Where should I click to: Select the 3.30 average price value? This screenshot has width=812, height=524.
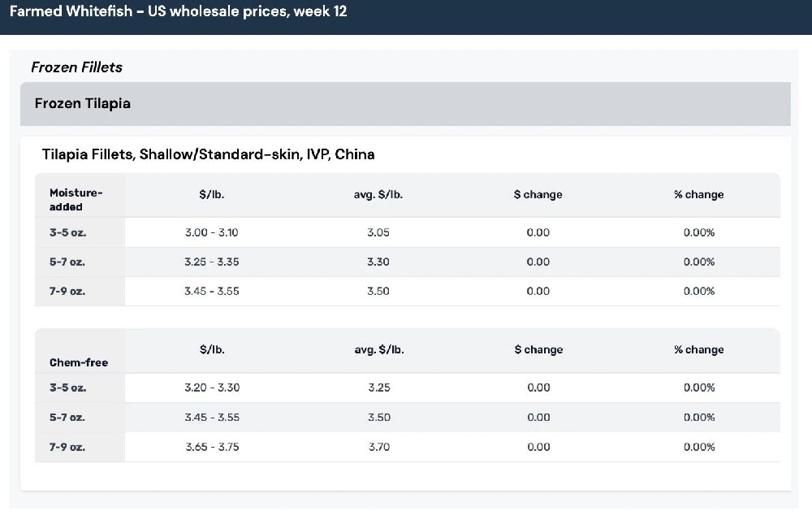pos(378,262)
